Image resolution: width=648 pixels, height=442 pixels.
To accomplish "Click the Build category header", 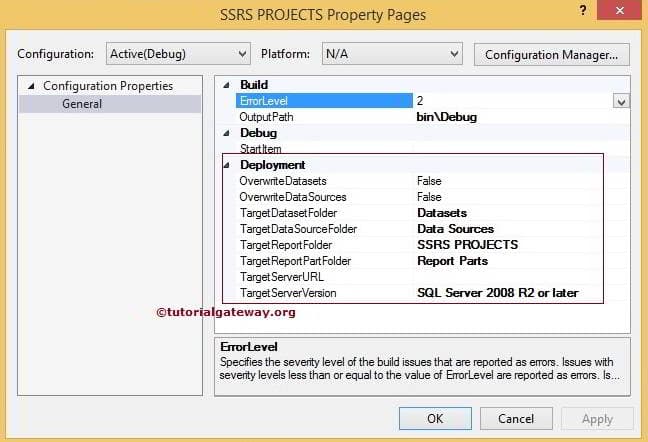I will (x=254, y=85).
